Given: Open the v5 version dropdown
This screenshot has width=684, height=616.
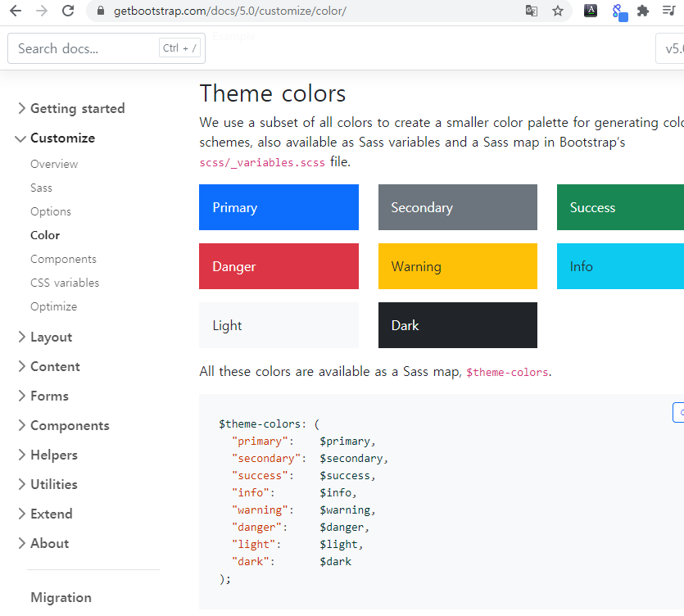Looking at the screenshot, I should point(670,48).
